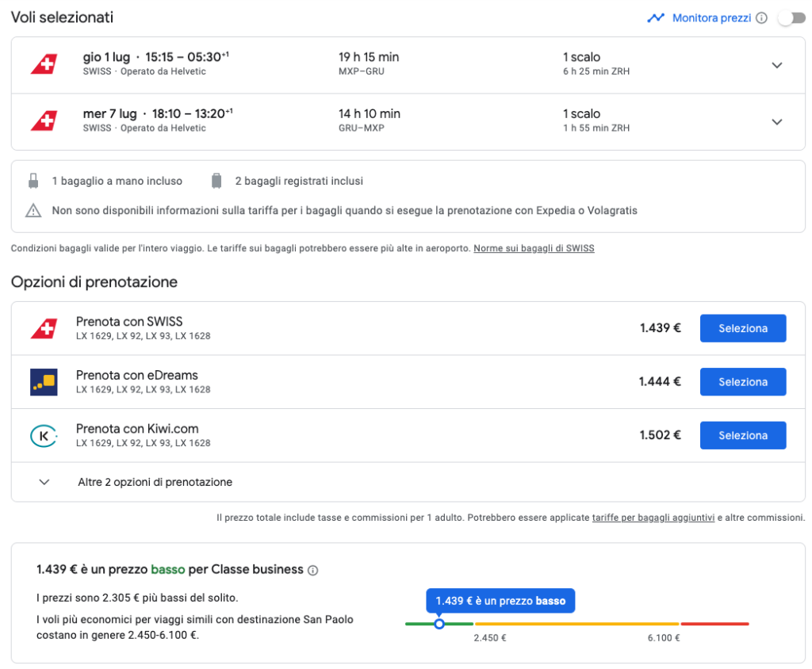Expand the gio 1 lug flight details
The width and height of the screenshot is (812, 669).
click(777, 65)
